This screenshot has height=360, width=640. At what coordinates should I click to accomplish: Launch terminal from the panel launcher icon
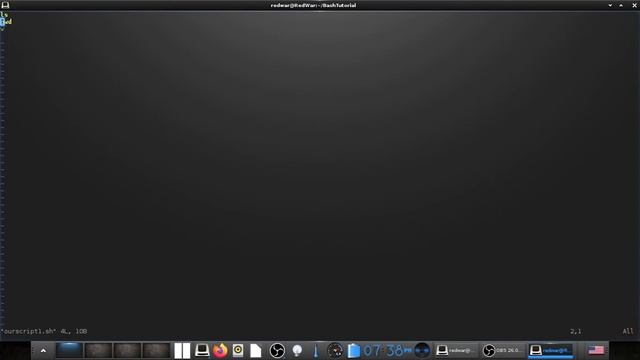(202, 351)
